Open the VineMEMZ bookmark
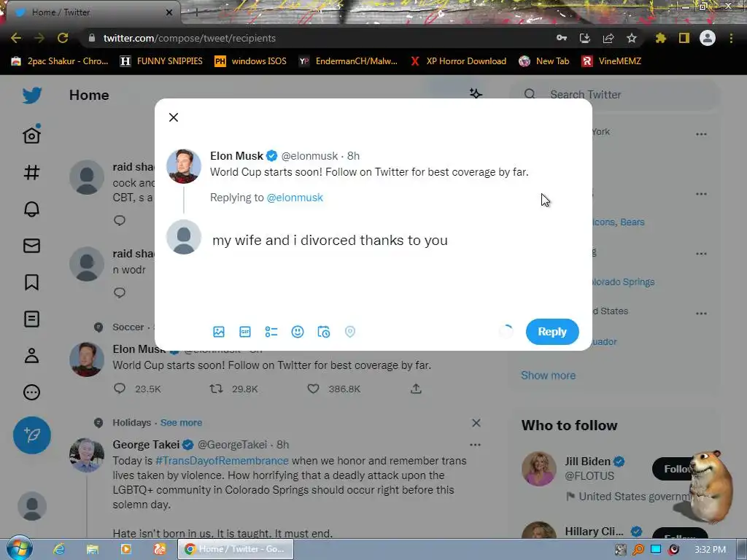The image size is (747, 560). coord(612,61)
